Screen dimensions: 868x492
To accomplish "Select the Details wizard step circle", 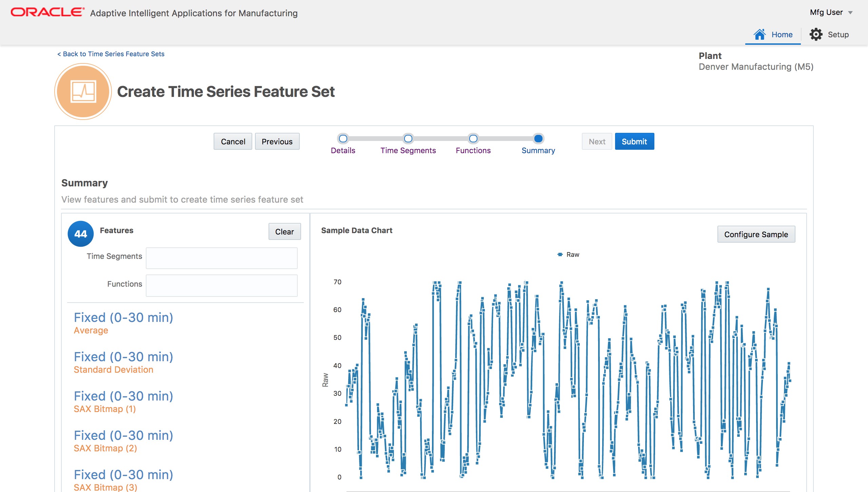I will tap(343, 139).
